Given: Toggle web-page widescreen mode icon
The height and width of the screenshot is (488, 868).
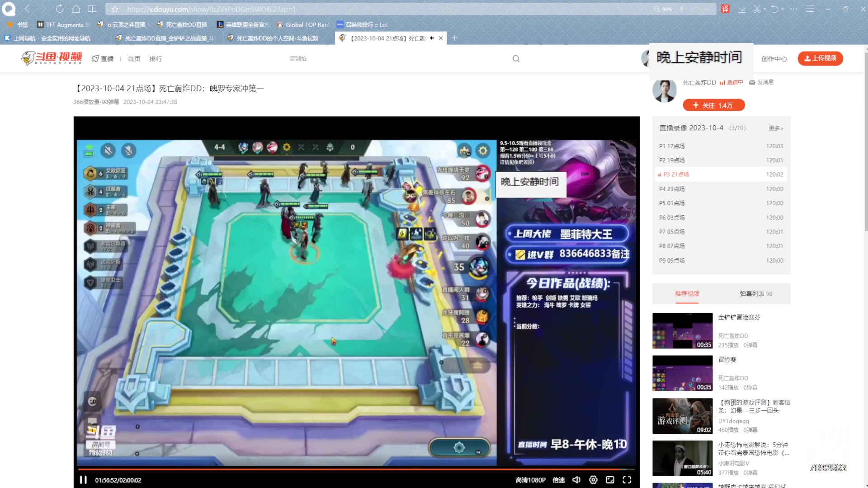Looking at the screenshot, I should (x=610, y=480).
